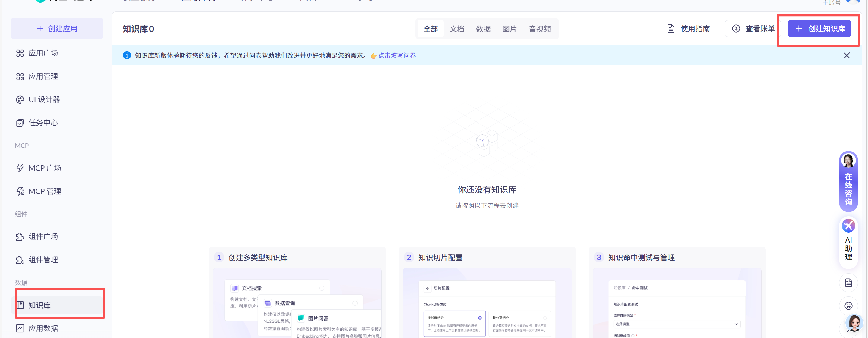Viewport: 868px width, 338px height.
Task: Click the 切片配置 back arrow
Action: tap(427, 289)
